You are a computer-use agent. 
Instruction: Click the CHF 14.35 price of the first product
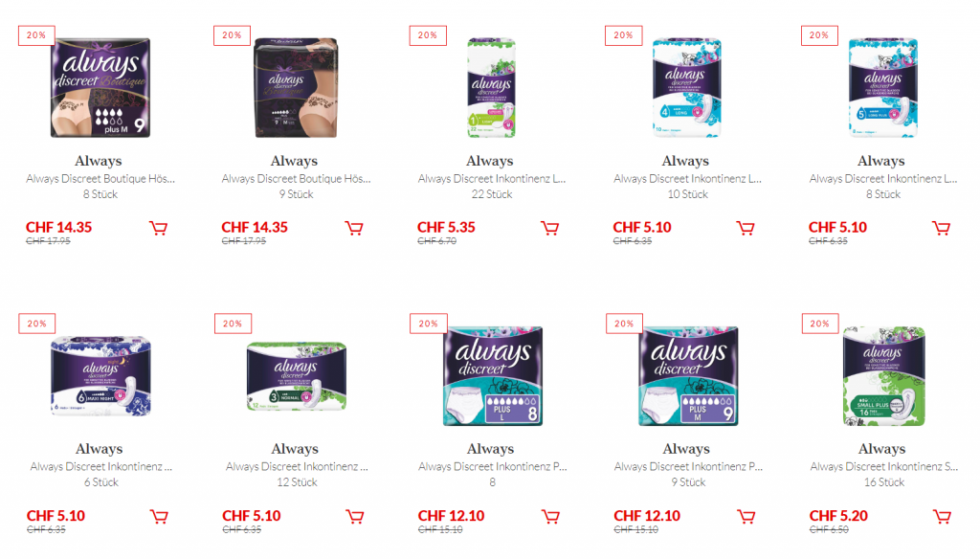58,228
